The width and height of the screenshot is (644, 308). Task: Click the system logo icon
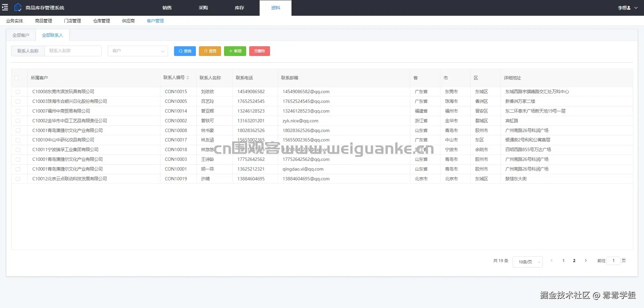[x=18, y=7]
